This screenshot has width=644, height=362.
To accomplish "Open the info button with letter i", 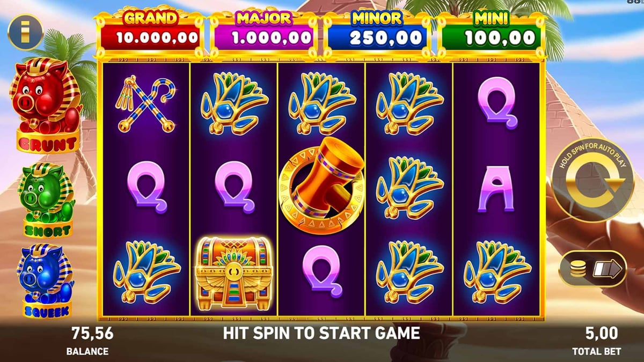I will pos(25,33).
